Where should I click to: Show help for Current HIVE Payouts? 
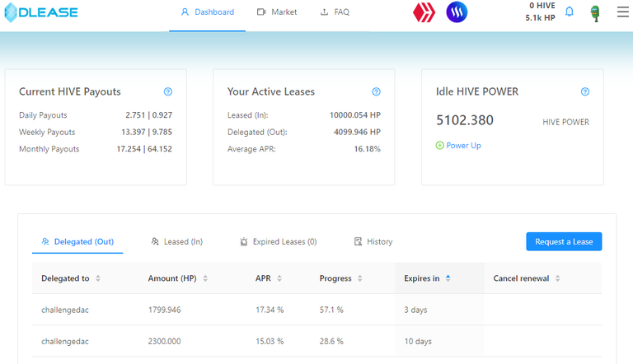[168, 92]
